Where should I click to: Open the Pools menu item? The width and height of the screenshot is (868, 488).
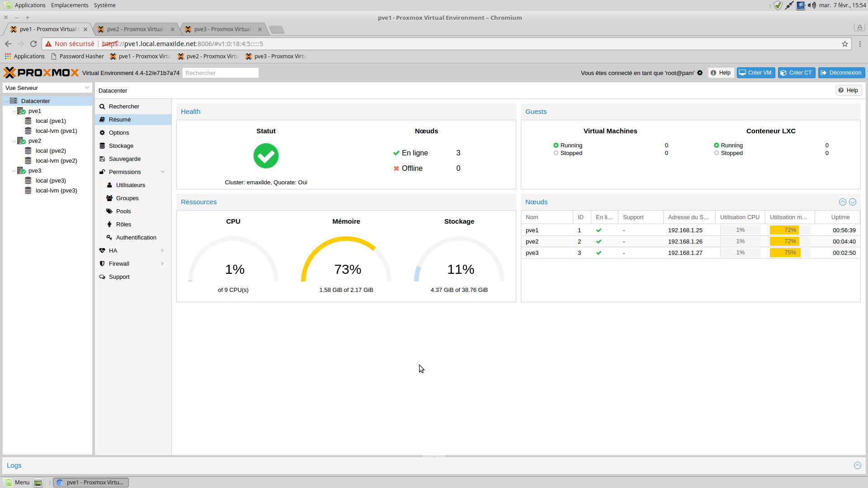tap(133, 211)
